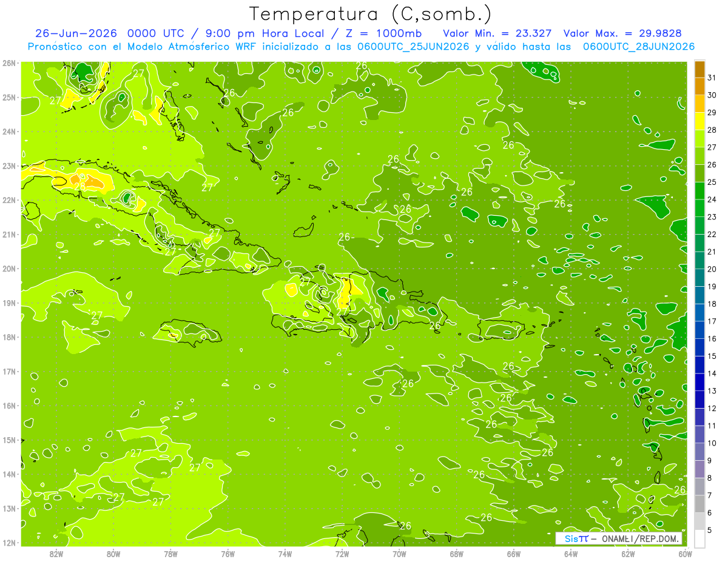Click the orange legend swatch between 30 and 31
Image resolution: width=728 pixels, height=562 pixels.
tap(699, 87)
